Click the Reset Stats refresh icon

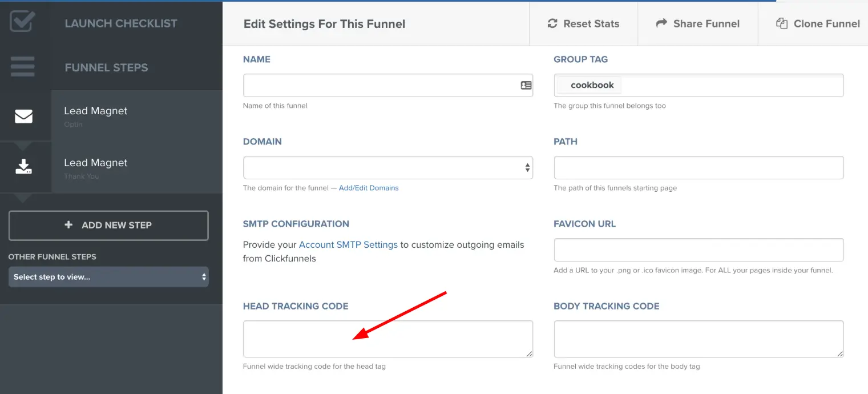552,23
